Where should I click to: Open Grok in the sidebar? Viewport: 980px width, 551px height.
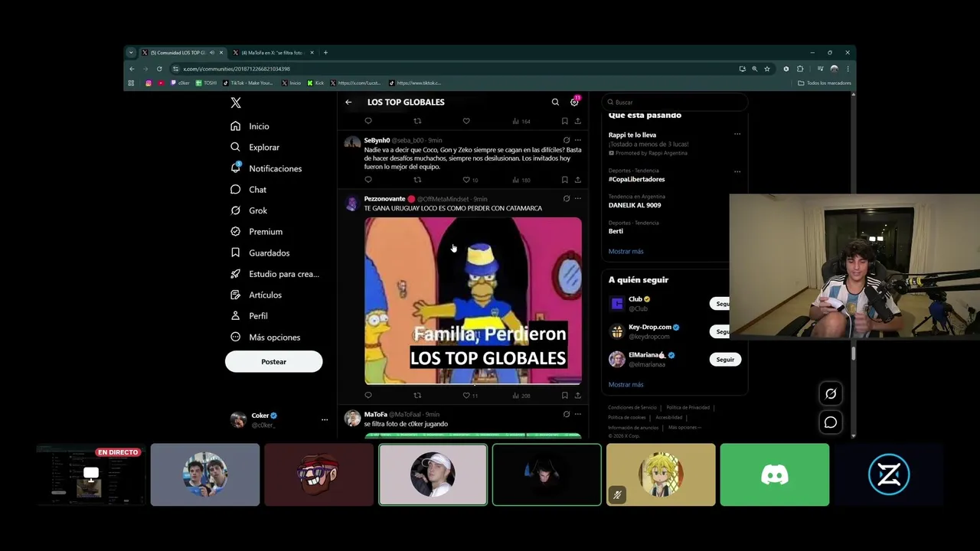pyautogui.click(x=249, y=210)
